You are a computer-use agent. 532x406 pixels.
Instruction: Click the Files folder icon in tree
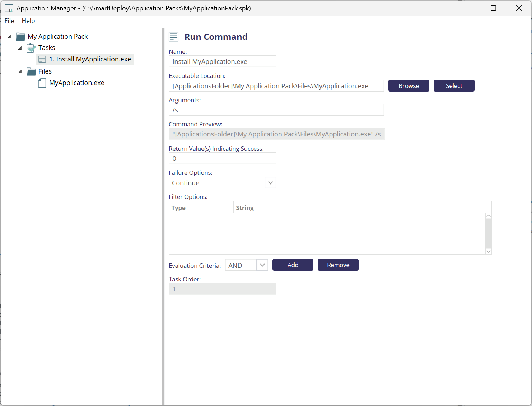tap(31, 71)
